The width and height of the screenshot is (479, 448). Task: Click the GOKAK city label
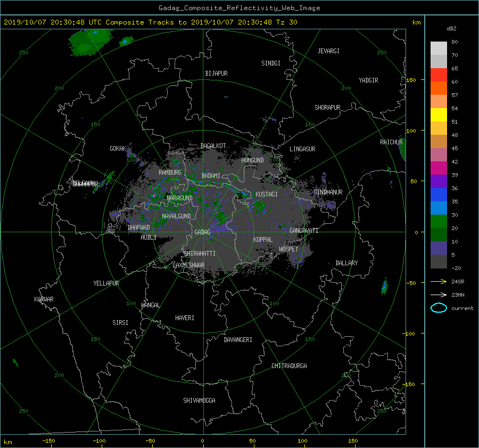118,149
